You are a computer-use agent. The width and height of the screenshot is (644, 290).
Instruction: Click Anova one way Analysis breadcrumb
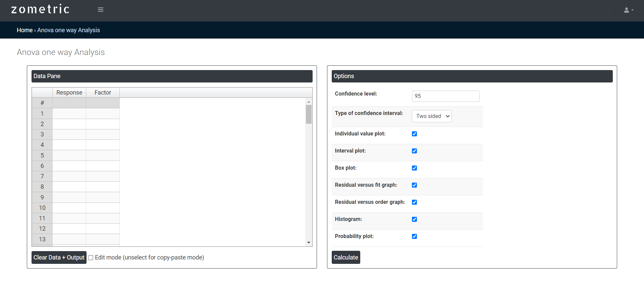(68, 30)
